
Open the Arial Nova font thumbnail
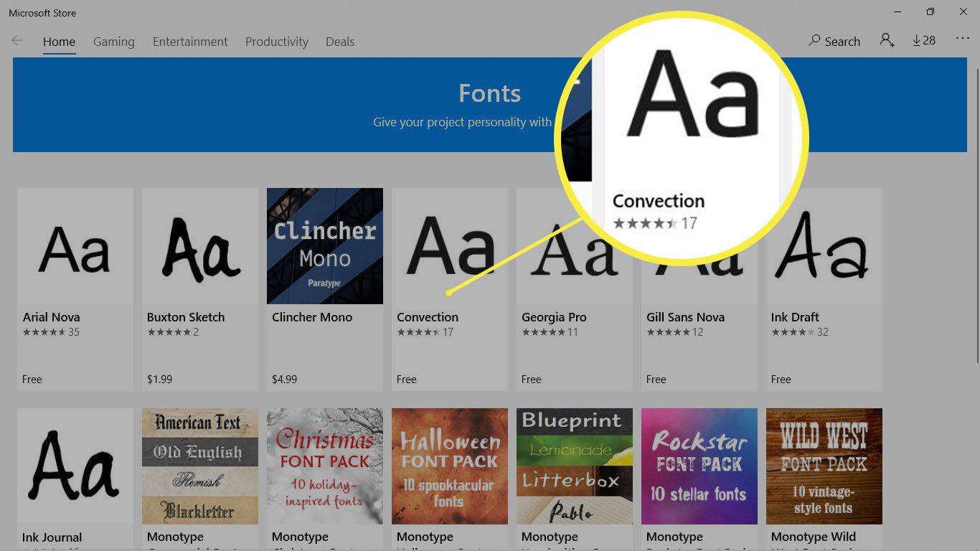(75, 246)
